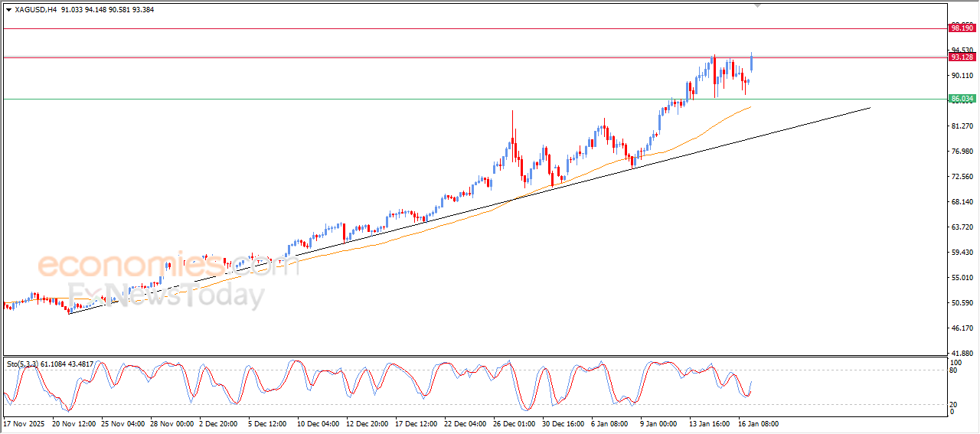Click the latest blue candlestick on chart

(751, 63)
